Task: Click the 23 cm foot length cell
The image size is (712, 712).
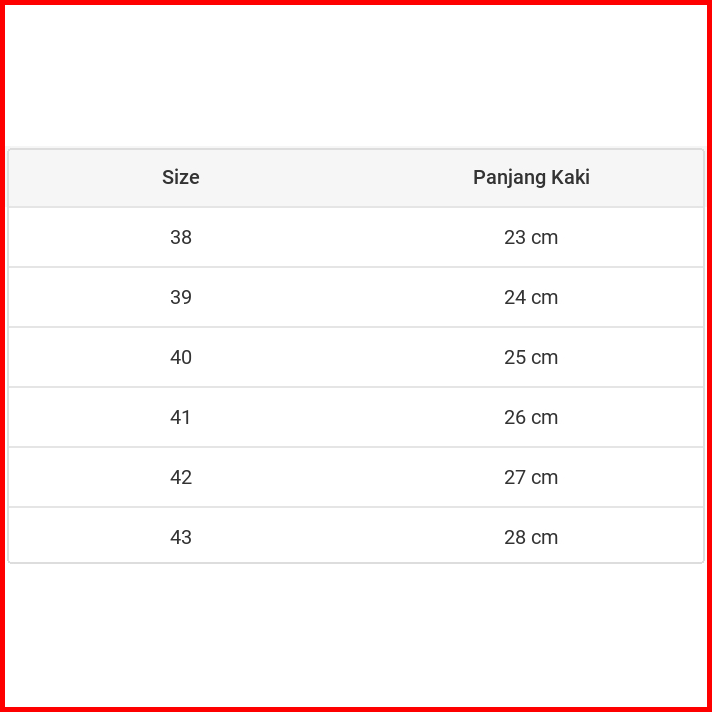Action: (x=531, y=238)
